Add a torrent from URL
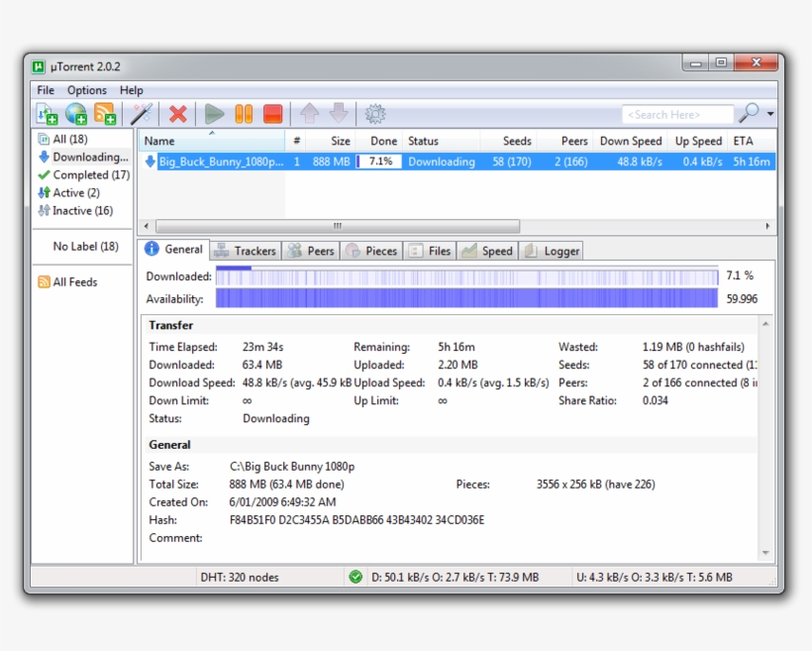The width and height of the screenshot is (812, 651). [x=75, y=113]
